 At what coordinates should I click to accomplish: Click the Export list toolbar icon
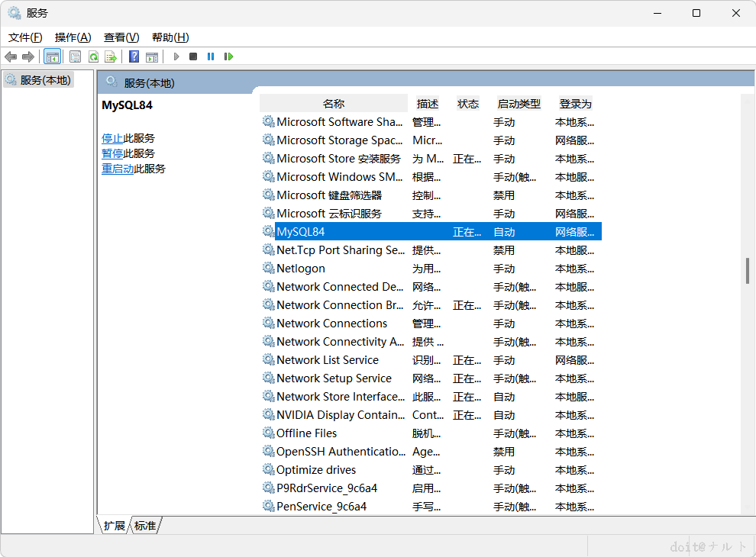[111, 57]
